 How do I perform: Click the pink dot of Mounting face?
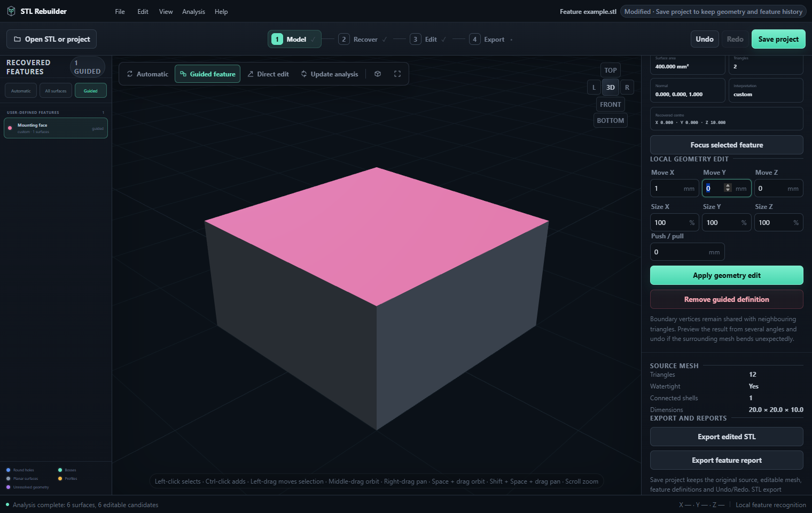(x=10, y=128)
